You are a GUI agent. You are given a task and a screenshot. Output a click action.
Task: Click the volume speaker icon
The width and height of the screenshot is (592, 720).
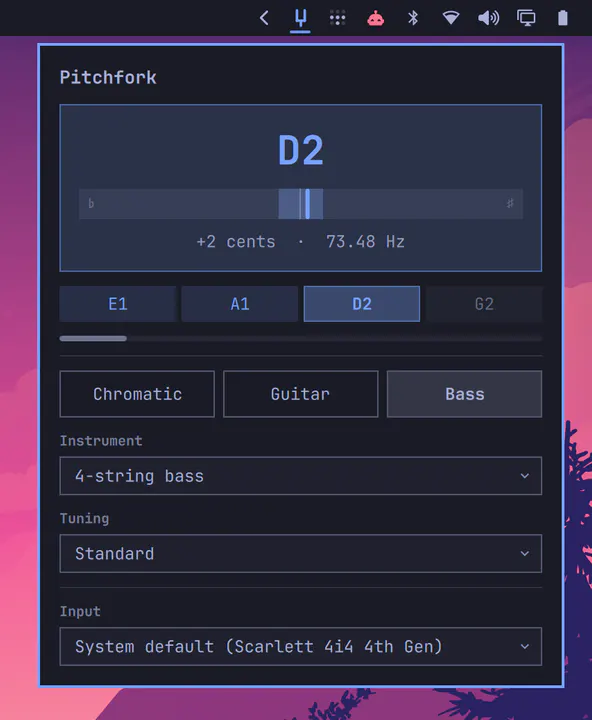[488, 18]
